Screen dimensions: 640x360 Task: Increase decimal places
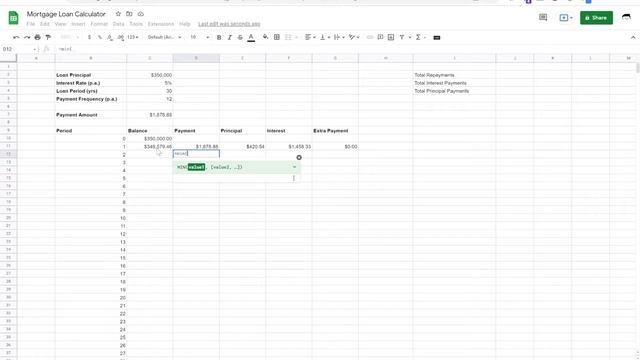coord(121,37)
